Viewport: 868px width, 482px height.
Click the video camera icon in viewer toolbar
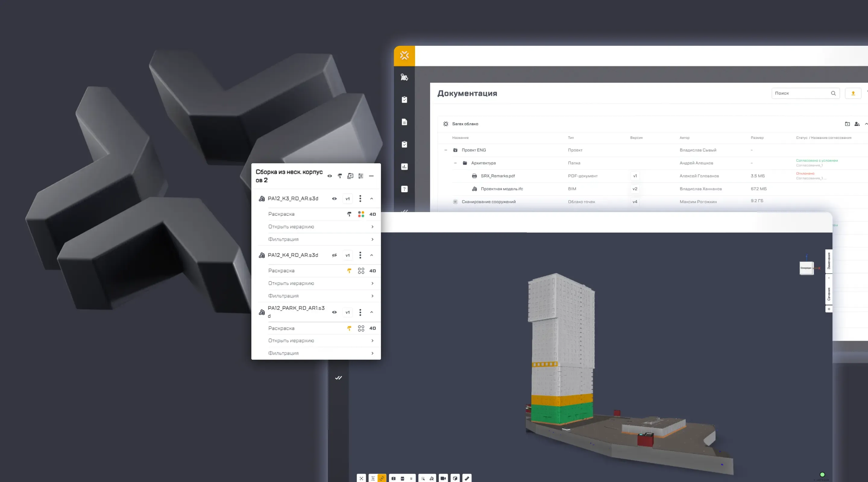click(443, 478)
